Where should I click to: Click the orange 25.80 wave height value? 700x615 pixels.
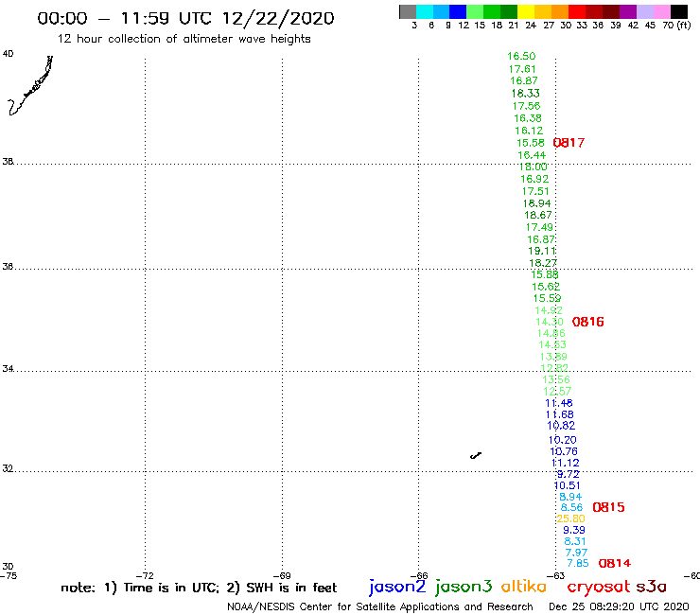pos(571,518)
